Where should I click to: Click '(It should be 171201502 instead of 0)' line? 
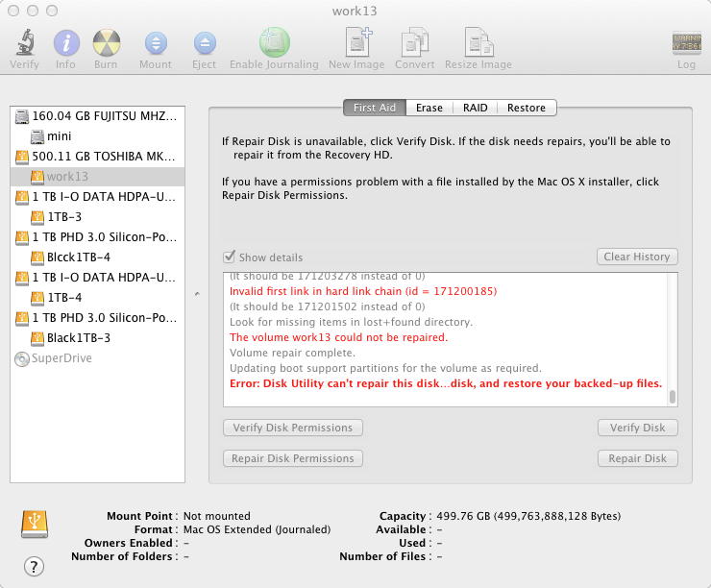pyautogui.click(x=327, y=306)
